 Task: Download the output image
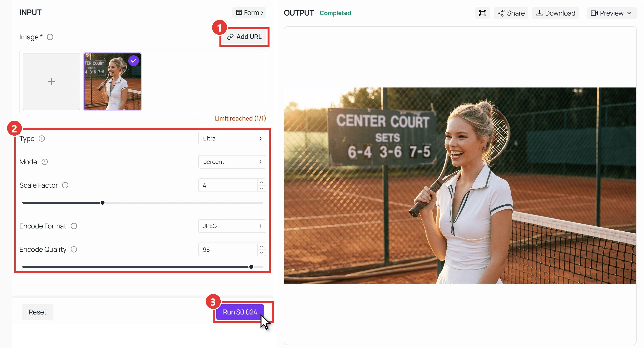point(556,13)
